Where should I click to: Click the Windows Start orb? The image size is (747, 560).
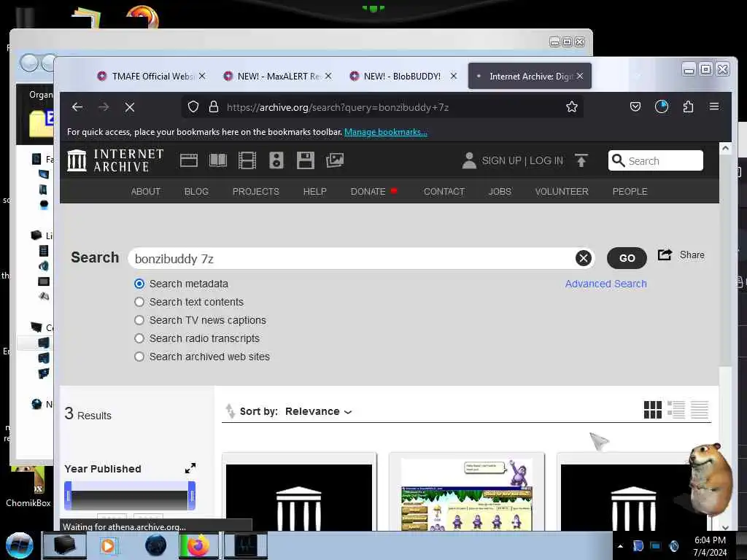[x=19, y=545]
